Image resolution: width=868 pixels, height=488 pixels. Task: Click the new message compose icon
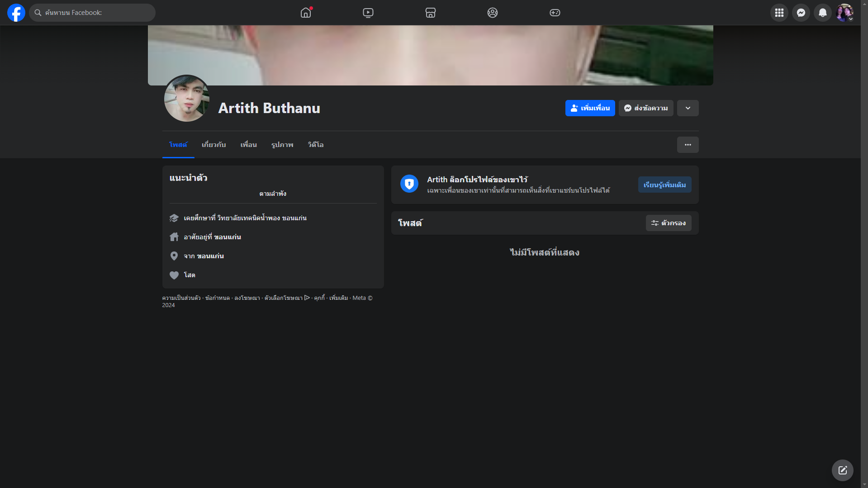click(x=842, y=470)
